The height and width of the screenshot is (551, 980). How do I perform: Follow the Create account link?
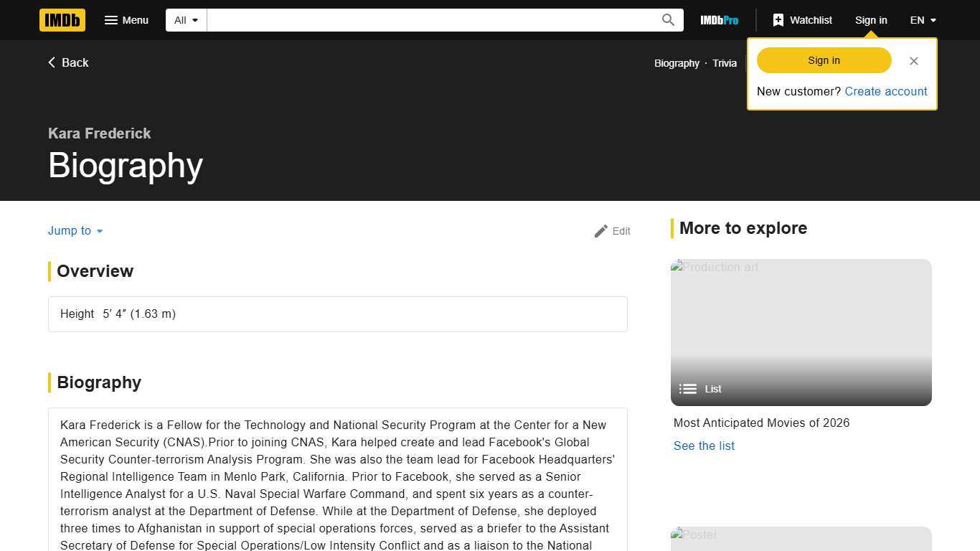pos(885,91)
